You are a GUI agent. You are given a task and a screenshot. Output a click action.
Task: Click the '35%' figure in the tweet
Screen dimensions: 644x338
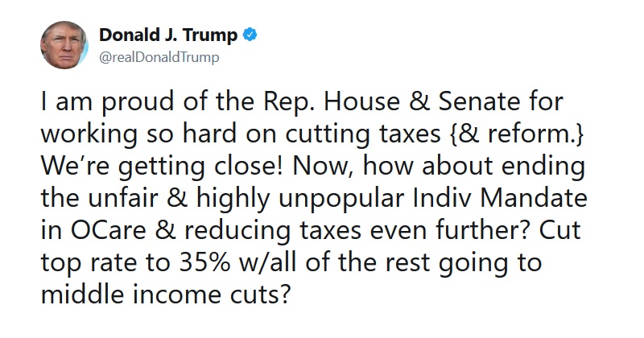(204, 262)
